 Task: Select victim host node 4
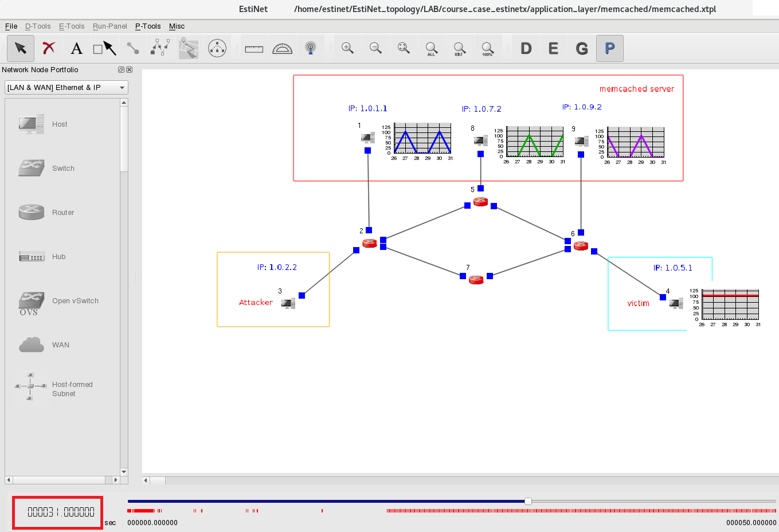click(x=676, y=303)
